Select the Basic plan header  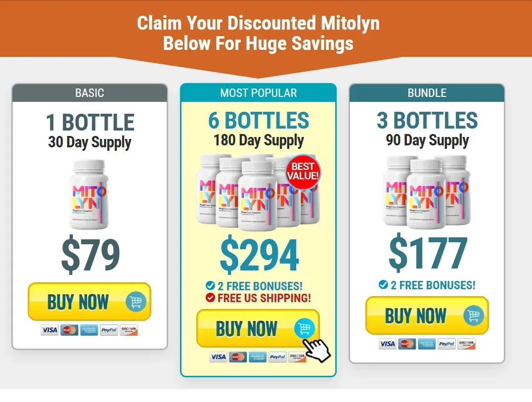click(x=89, y=92)
